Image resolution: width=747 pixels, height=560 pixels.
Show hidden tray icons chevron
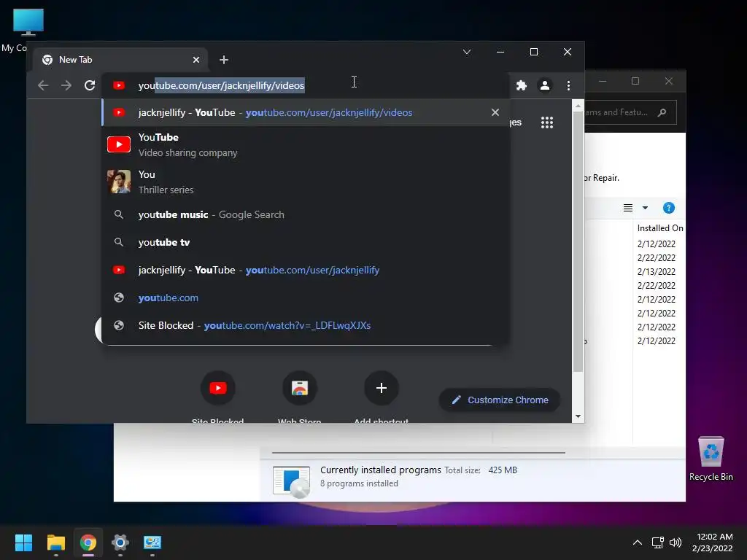[x=638, y=542]
